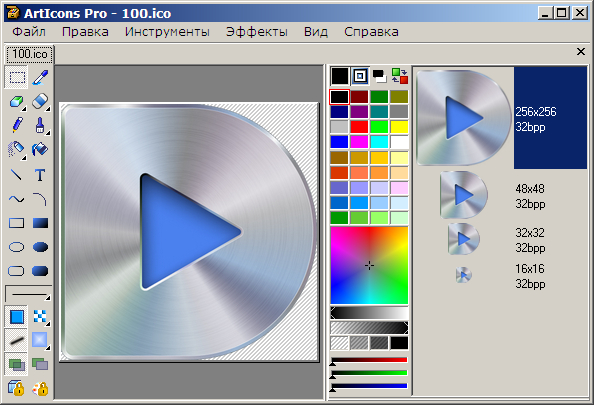
Task: Choose the brush tool
Action: (40, 125)
